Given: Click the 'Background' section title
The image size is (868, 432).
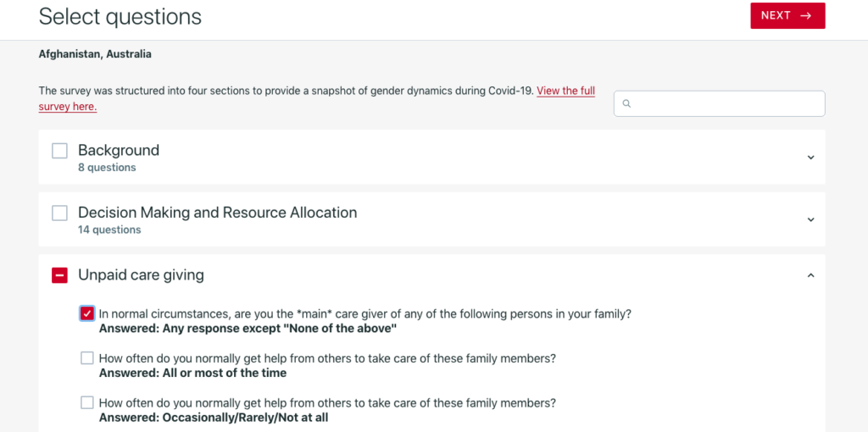Looking at the screenshot, I should coord(119,150).
